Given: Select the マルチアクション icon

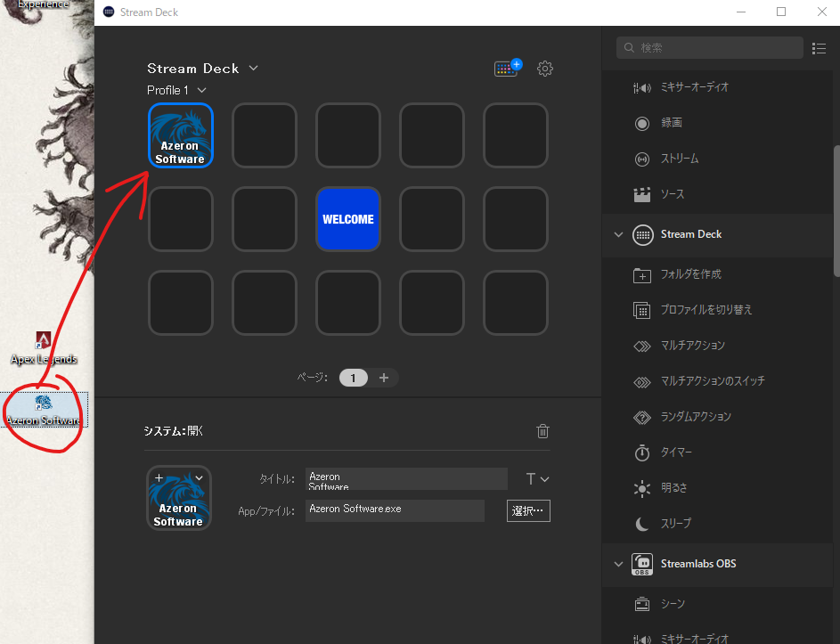Looking at the screenshot, I should pos(641,346).
